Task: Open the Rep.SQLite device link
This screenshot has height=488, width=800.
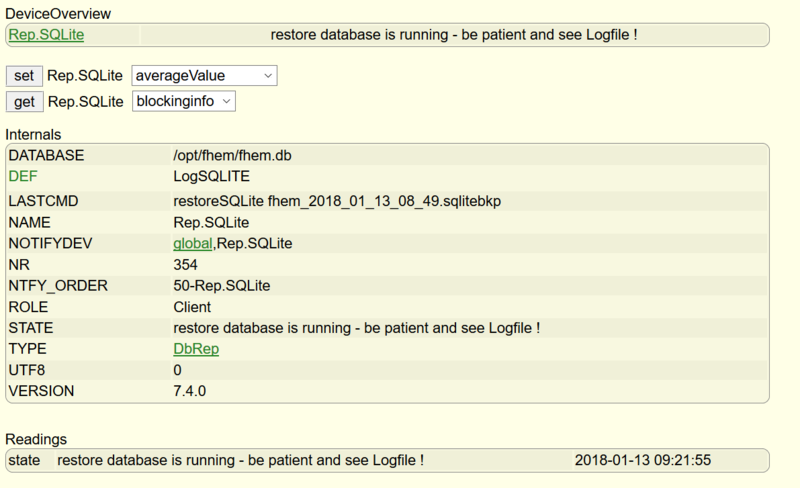Action: (46, 35)
